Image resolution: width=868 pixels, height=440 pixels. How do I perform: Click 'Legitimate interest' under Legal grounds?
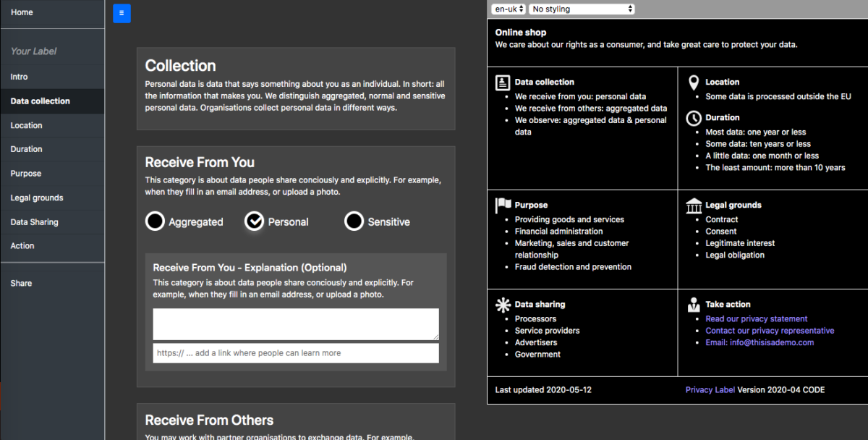click(x=740, y=244)
